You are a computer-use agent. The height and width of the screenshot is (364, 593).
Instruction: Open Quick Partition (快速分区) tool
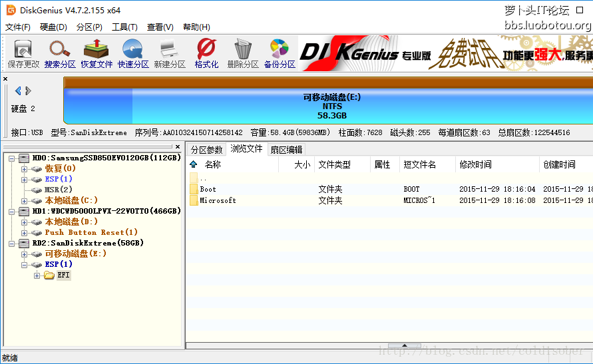(133, 54)
